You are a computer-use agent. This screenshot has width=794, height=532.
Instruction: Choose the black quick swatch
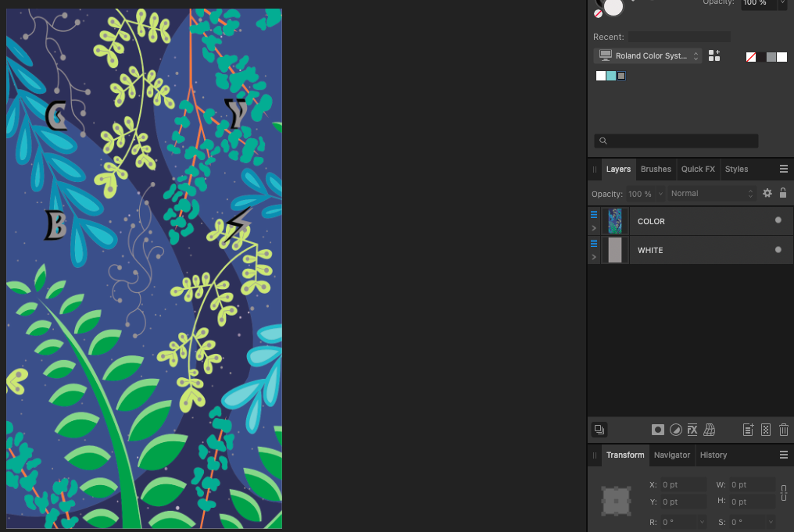(761, 57)
